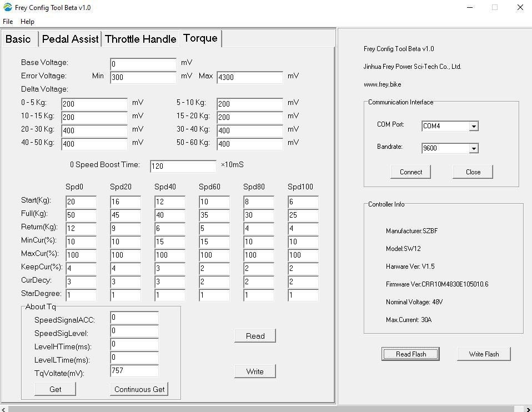Viewport: 532px width, 412px height.
Task: Click the Firmware Ver:CRR10M4830E105010.6 text
Action: click(437, 284)
